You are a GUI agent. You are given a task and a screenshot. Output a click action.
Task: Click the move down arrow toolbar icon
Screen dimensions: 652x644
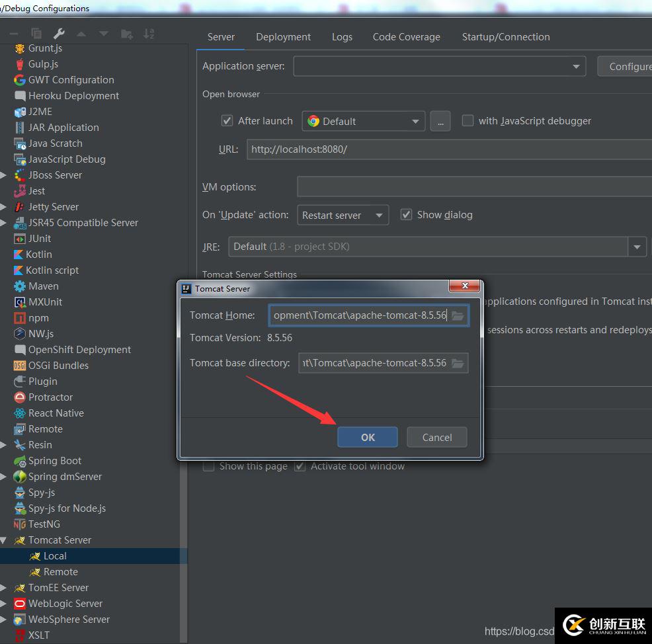pyautogui.click(x=104, y=34)
